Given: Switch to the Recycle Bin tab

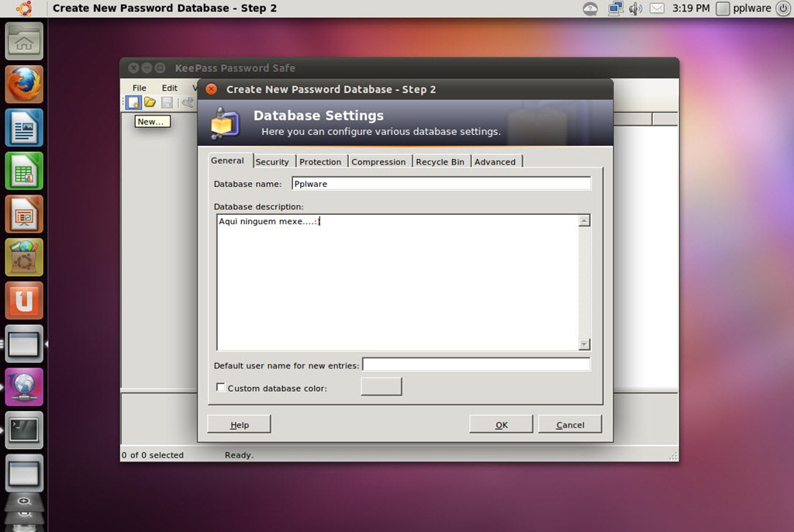Looking at the screenshot, I should click(x=440, y=161).
